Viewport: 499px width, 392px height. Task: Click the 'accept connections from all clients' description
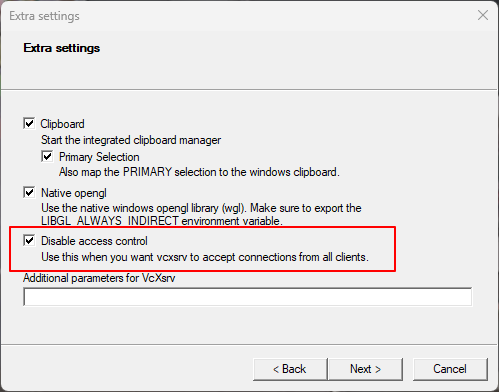(x=284, y=257)
